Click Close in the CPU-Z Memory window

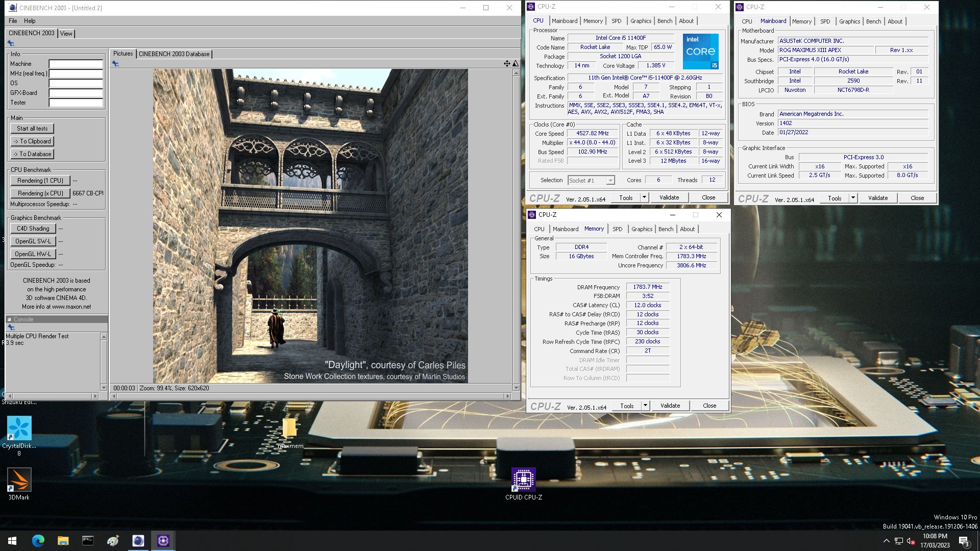[x=709, y=406]
